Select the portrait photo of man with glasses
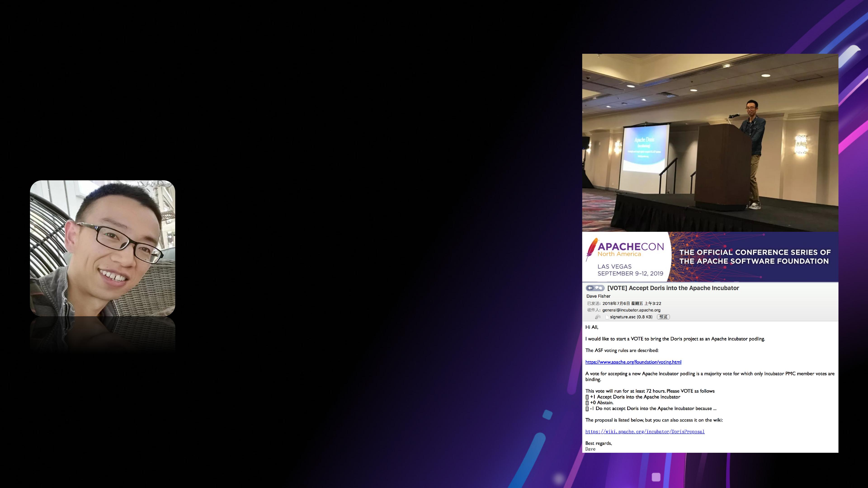Viewport: 868px width, 488px height. (x=102, y=248)
